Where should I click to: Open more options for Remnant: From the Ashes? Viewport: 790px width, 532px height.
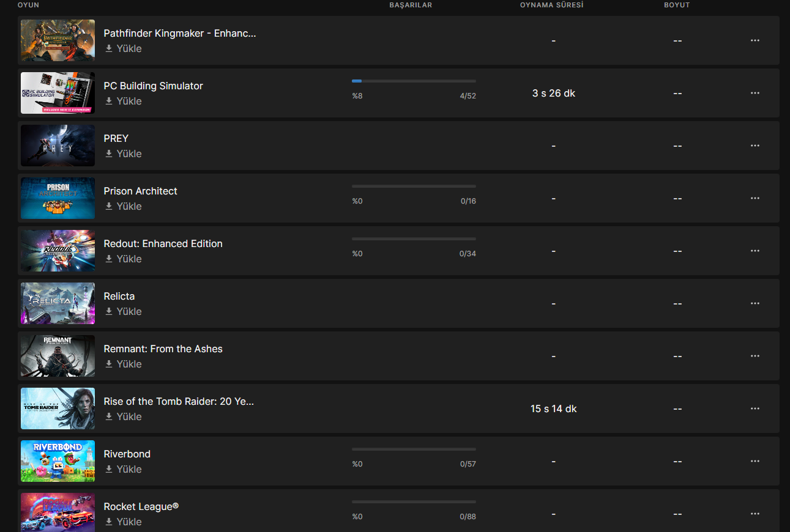[x=755, y=356]
